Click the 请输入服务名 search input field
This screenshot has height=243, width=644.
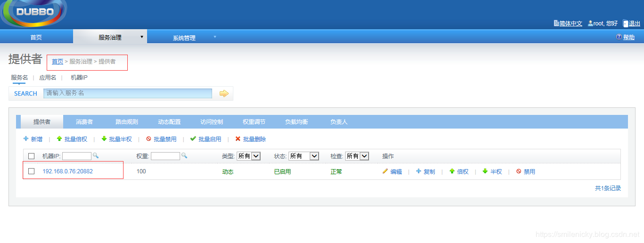pyautogui.click(x=128, y=93)
